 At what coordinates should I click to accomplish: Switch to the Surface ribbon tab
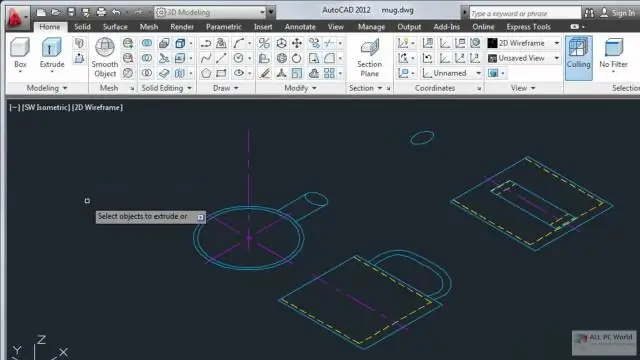point(115,27)
